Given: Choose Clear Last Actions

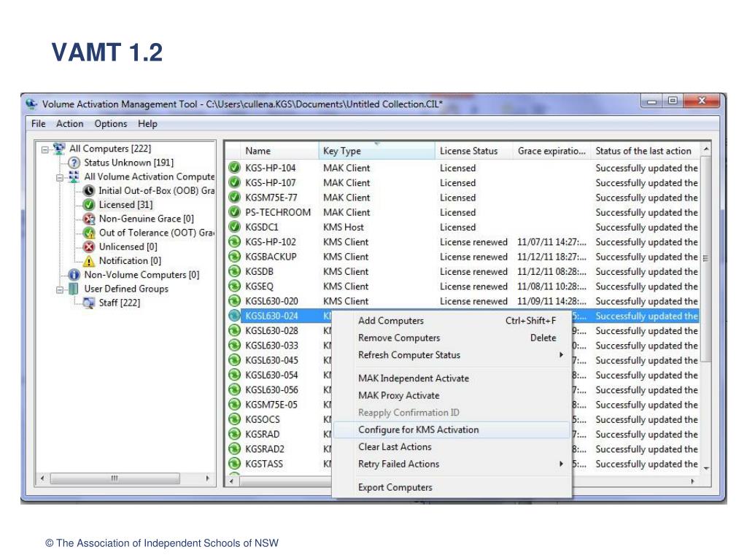Looking at the screenshot, I should tap(452, 447).
